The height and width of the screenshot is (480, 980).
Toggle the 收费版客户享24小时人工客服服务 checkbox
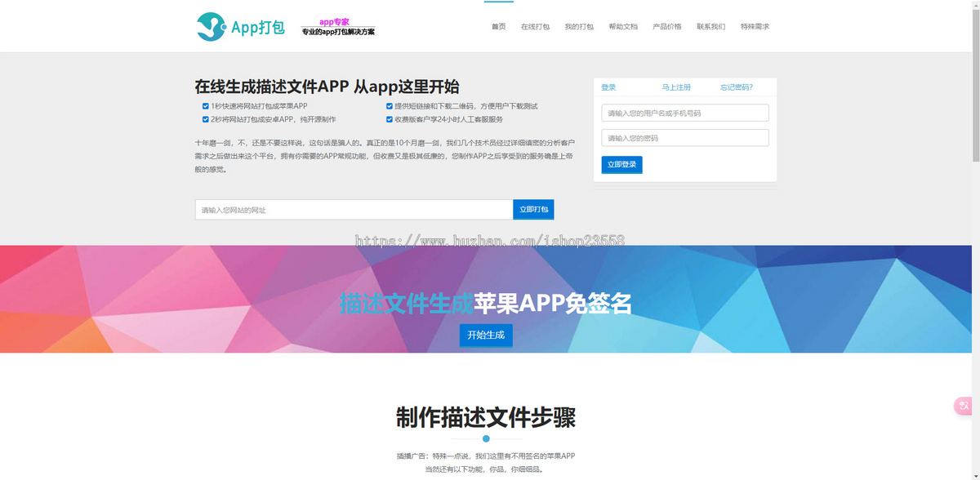(x=390, y=119)
